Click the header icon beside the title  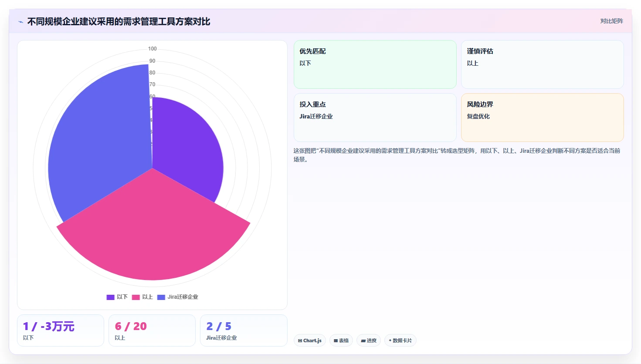[x=21, y=22]
